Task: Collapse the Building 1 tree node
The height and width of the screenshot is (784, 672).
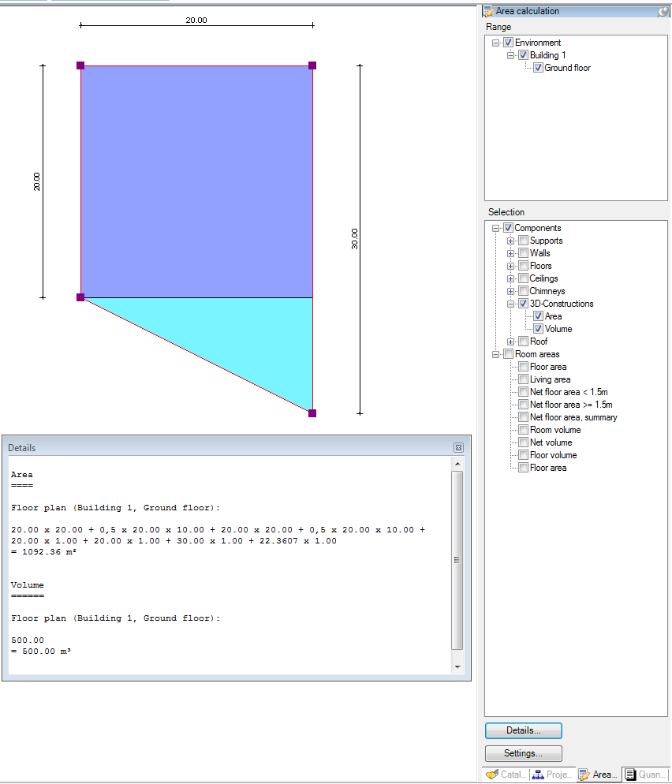Action: pos(511,55)
